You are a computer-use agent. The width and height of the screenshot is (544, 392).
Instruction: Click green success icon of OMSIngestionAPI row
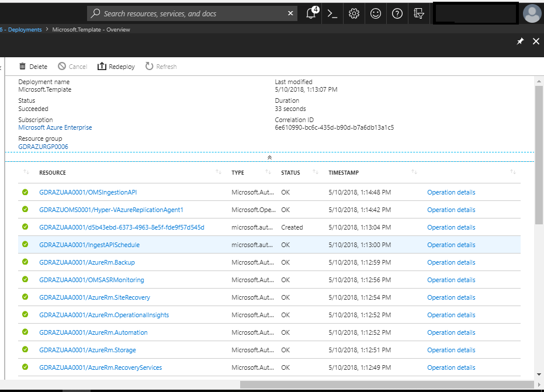click(x=25, y=192)
